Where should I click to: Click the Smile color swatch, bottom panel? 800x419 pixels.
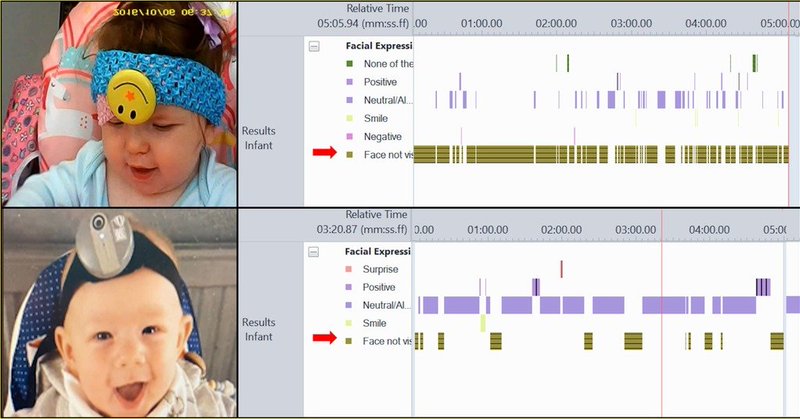(x=348, y=323)
